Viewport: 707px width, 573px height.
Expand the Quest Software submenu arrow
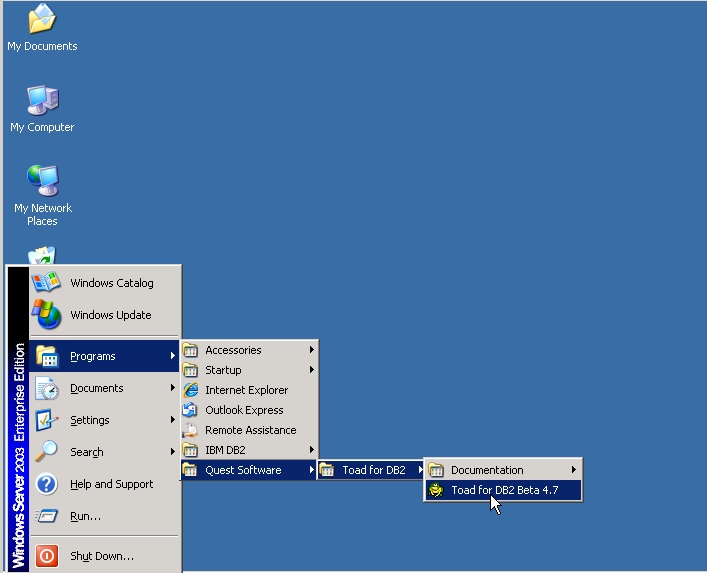312,470
